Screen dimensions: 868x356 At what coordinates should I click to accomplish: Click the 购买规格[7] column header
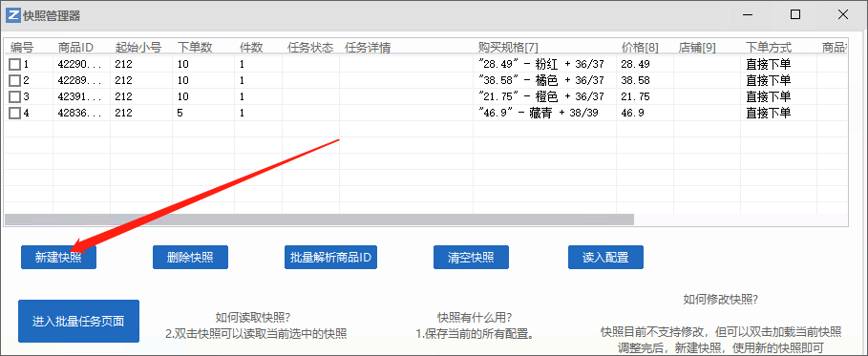point(508,48)
